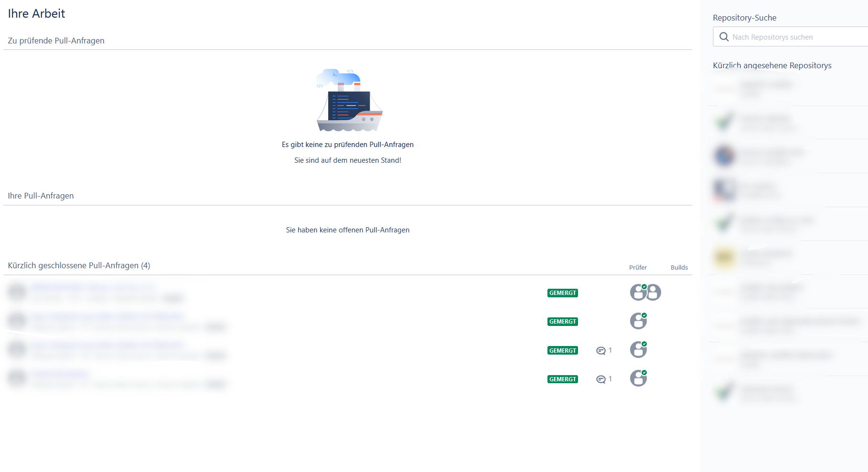Open the comment icon in the last pull request row
The height and width of the screenshot is (472, 868).
click(x=601, y=379)
